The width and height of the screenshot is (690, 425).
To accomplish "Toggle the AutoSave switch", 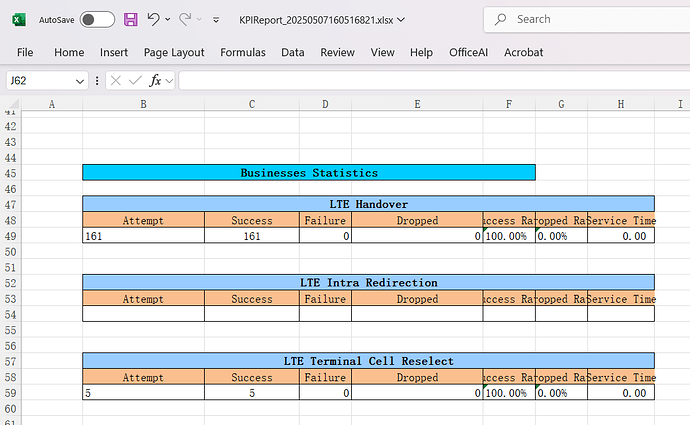I will pyautogui.click(x=97, y=20).
